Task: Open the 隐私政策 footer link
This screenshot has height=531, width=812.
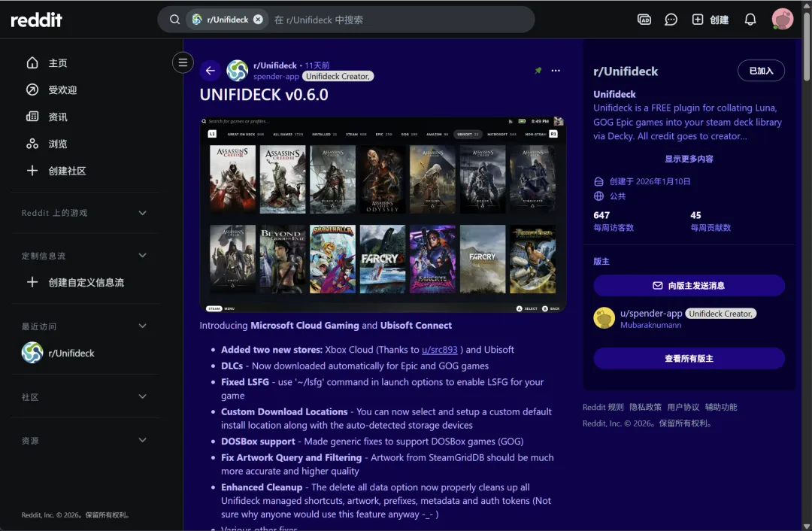Action: point(645,407)
